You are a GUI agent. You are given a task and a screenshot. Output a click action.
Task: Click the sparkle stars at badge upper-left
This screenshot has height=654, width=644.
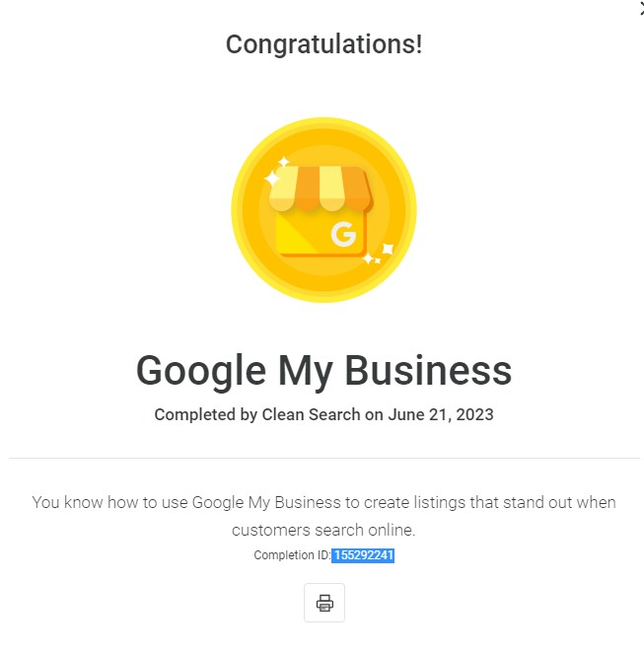tap(276, 172)
